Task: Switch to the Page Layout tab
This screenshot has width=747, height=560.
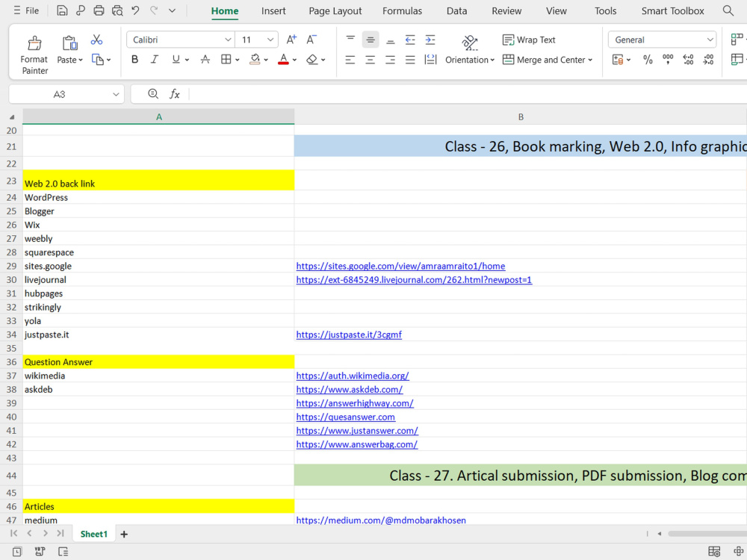Action: [335, 11]
